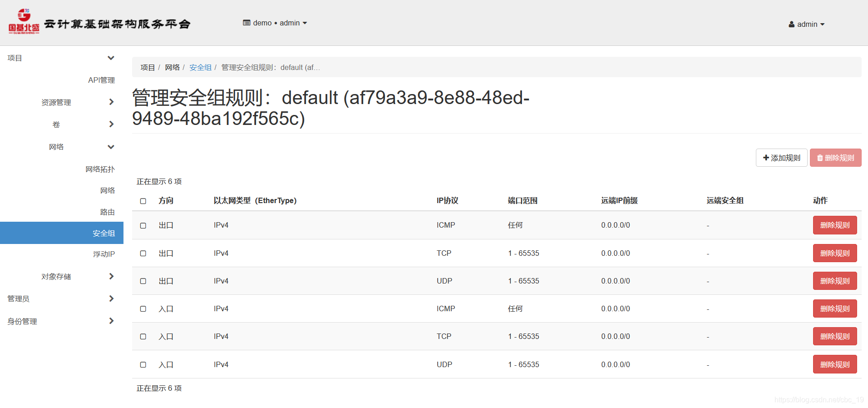Expand the 身份管理 sidebar section
Viewport: 868px width, 408px height.
tap(62, 321)
